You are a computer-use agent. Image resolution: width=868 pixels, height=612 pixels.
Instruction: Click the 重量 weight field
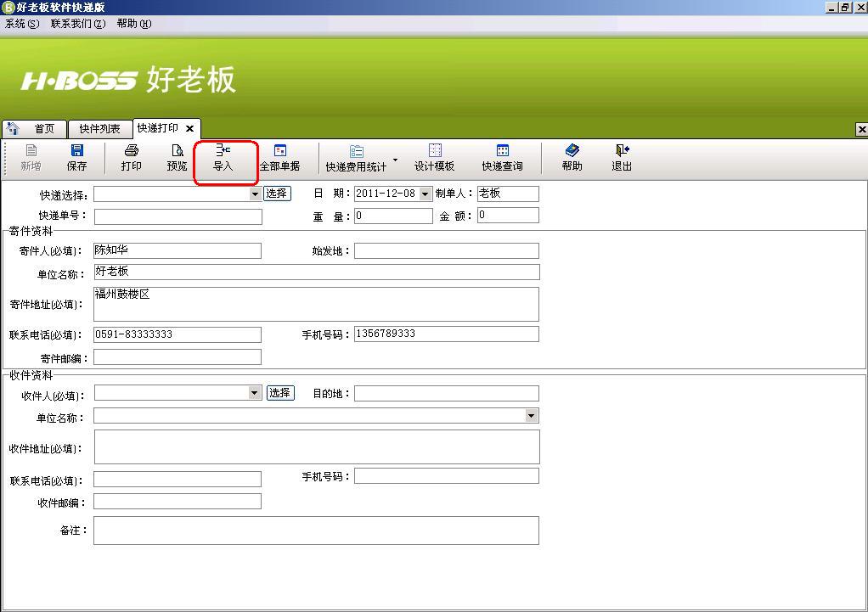[393, 216]
